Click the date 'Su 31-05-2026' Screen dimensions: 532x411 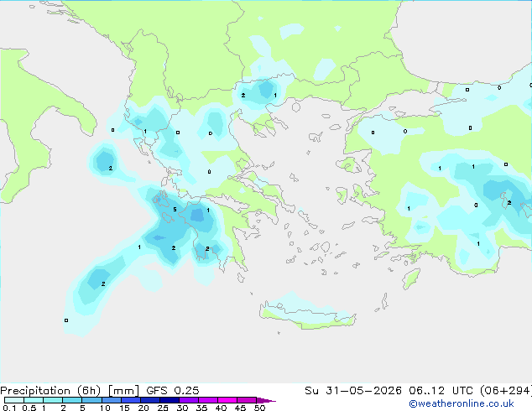(x=353, y=391)
